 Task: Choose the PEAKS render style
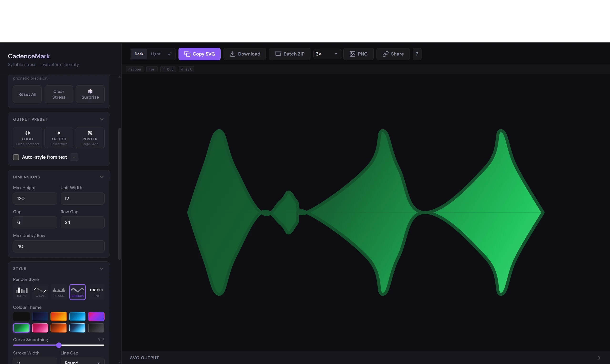pos(59,292)
